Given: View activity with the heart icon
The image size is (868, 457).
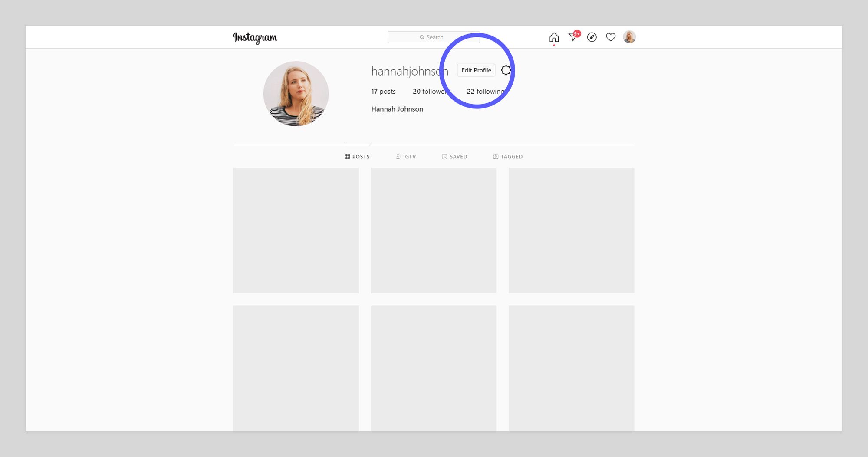Looking at the screenshot, I should tap(610, 38).
